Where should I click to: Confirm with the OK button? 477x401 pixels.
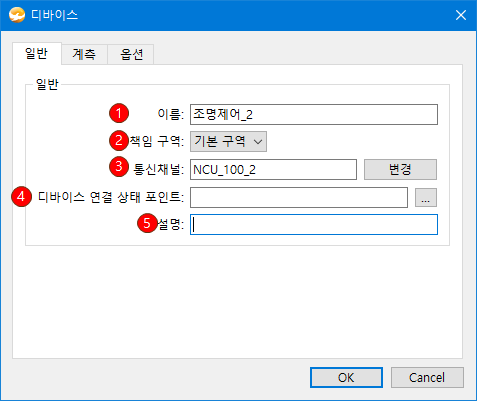click(x=346, y=378)
